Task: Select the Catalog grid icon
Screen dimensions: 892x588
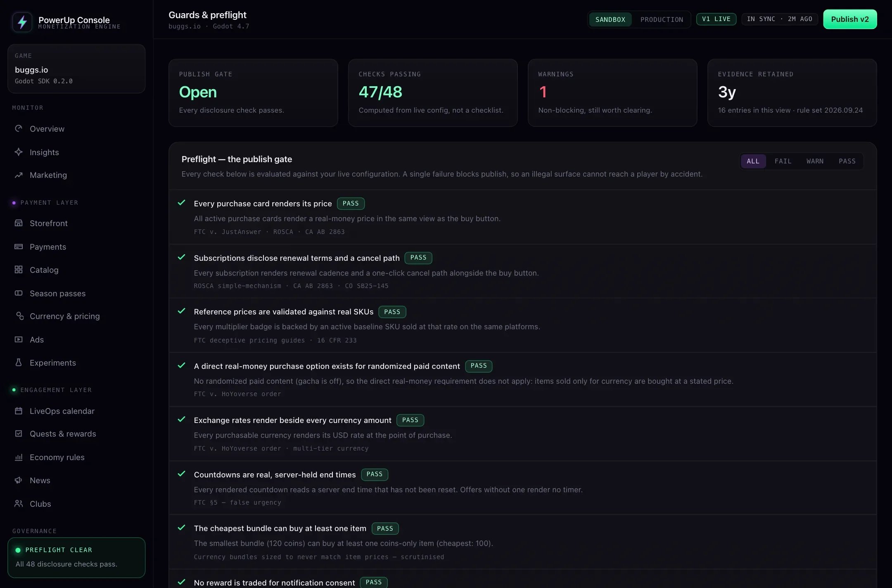Action: tap(19, 270)
